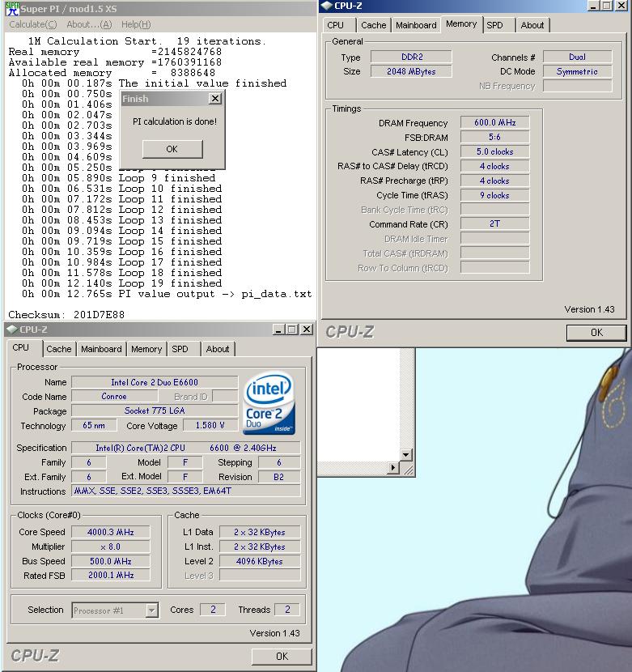Open the Help(H) menu in Super PI

pyautogui.click(x=136, y=24)
